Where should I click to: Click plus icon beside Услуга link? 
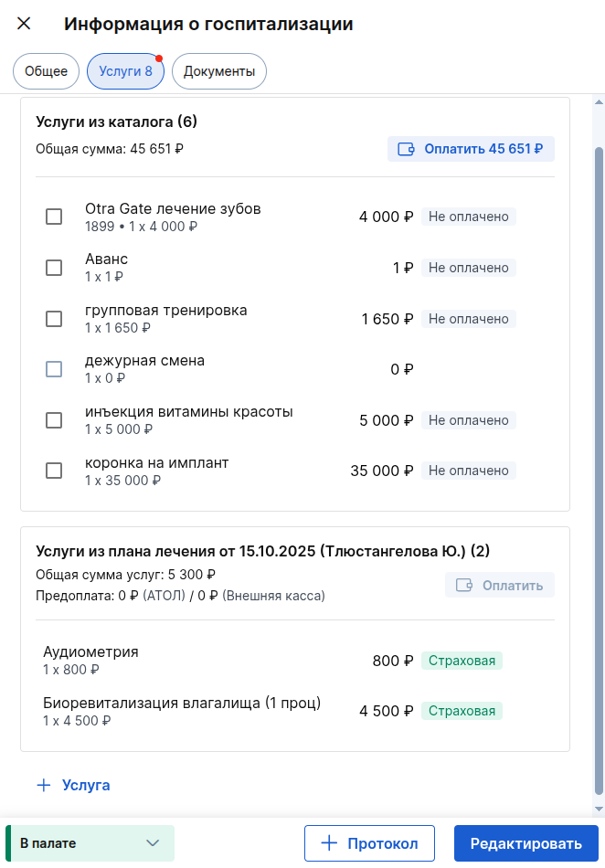43,785
